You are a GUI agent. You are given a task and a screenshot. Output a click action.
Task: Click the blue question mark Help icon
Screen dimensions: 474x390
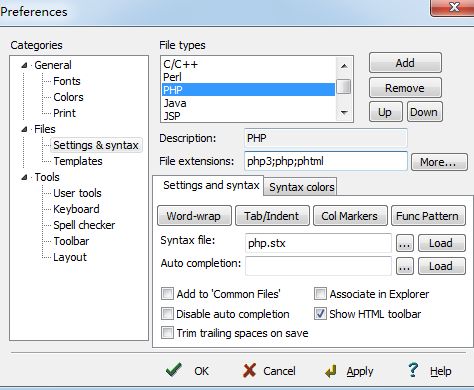point(413,370)
